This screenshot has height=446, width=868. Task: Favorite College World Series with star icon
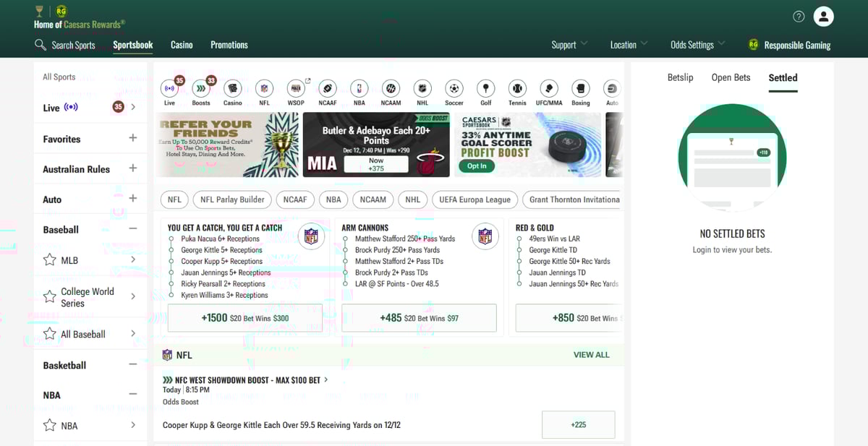click(x=50, y=296)
